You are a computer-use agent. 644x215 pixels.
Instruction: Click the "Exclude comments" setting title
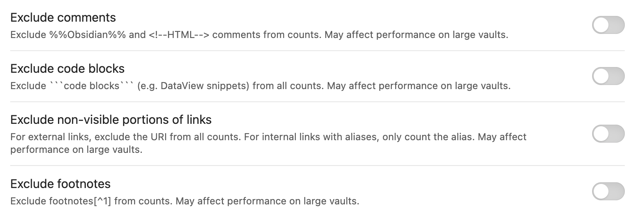point(63,18)
